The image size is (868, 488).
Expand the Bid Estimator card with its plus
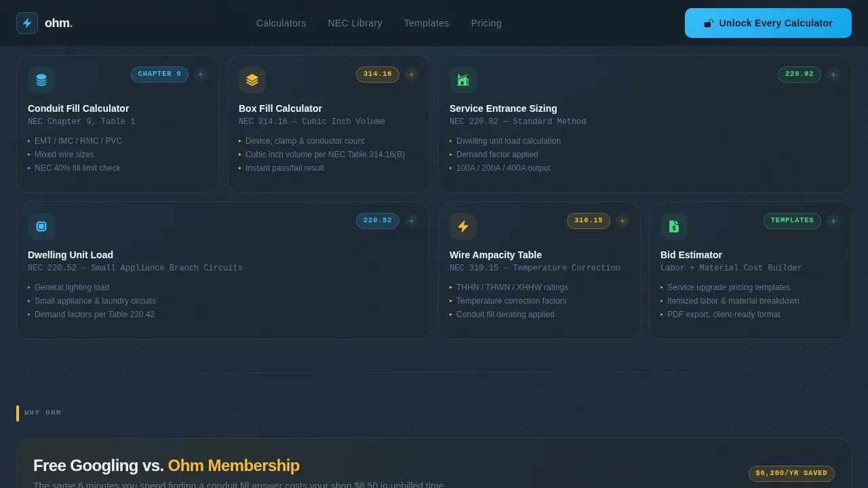tap(833, 221)
